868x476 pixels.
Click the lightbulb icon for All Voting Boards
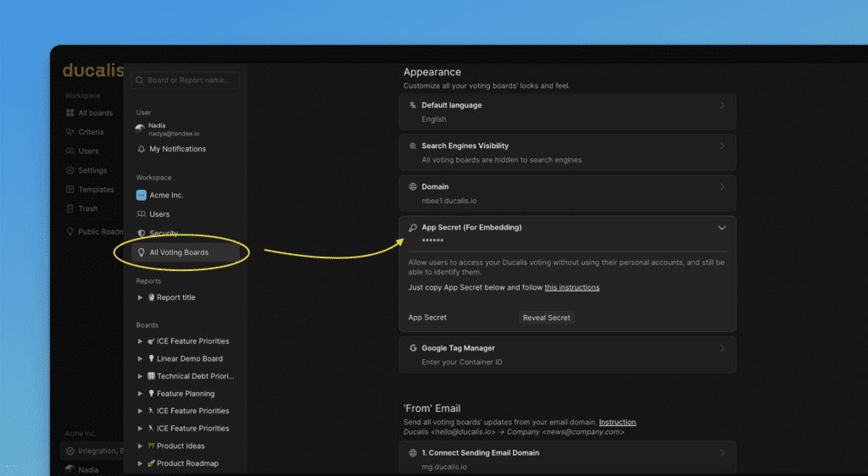(x=141, y=252)
